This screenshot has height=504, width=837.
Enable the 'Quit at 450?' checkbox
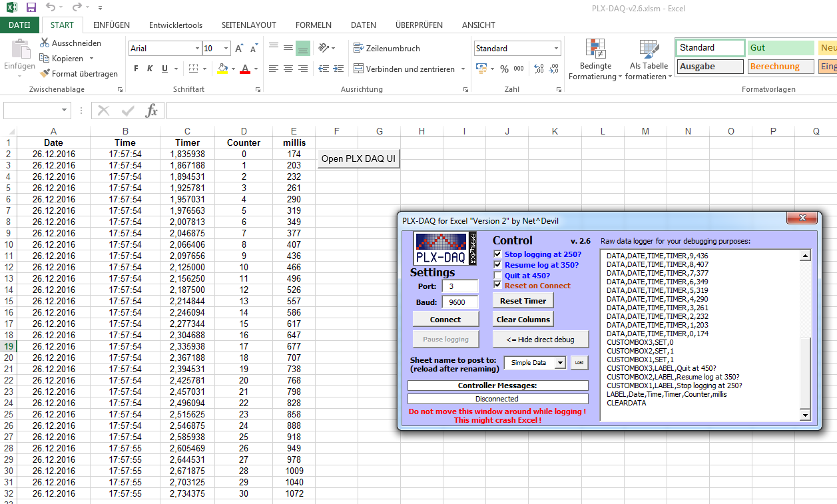coord(498,275)
